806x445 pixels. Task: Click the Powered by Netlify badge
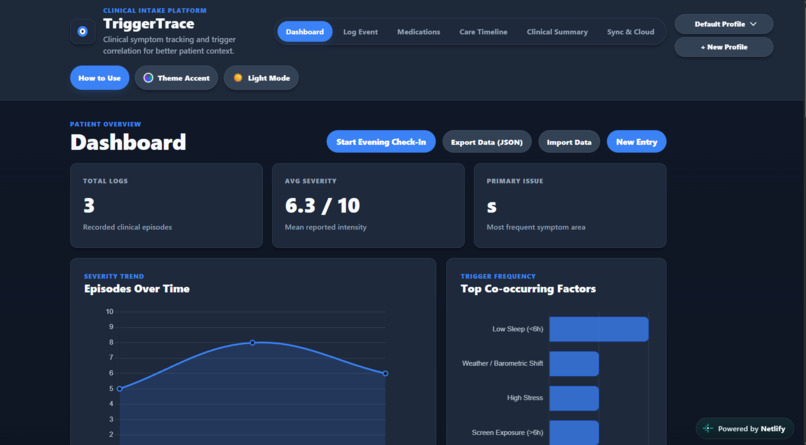click(745, 429)
